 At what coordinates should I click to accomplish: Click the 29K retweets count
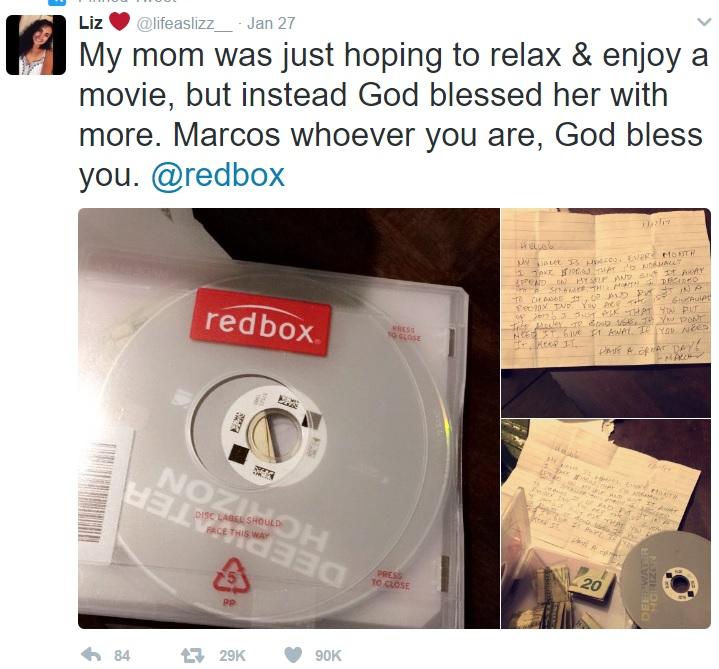tap(232, 656)
